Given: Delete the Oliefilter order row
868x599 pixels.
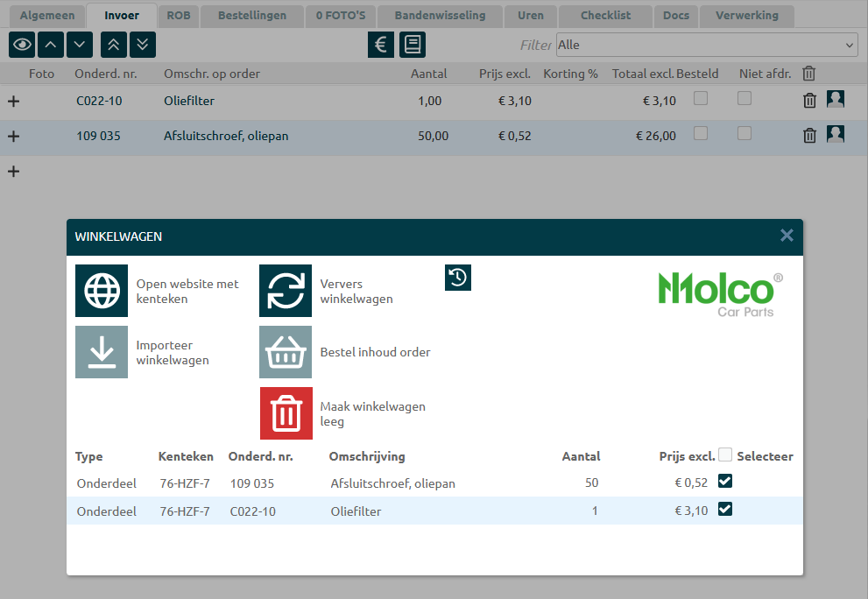Looking at the screenshot, I should click(x=809, y=101).
